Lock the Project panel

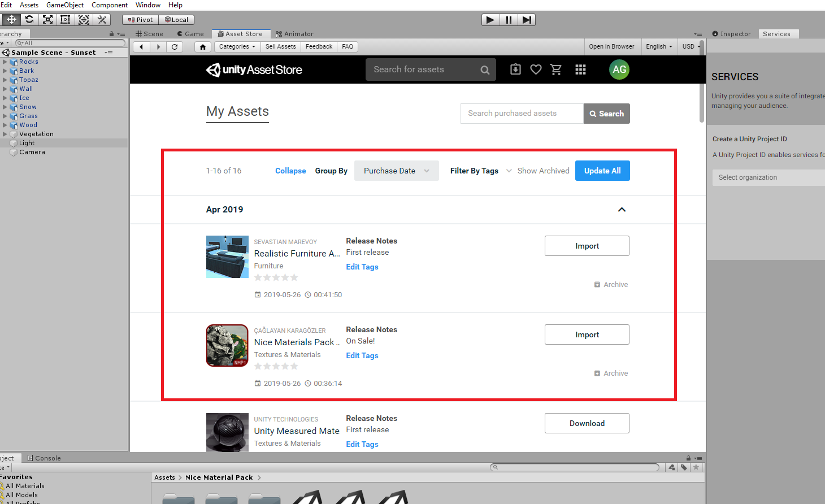[688, 458]
